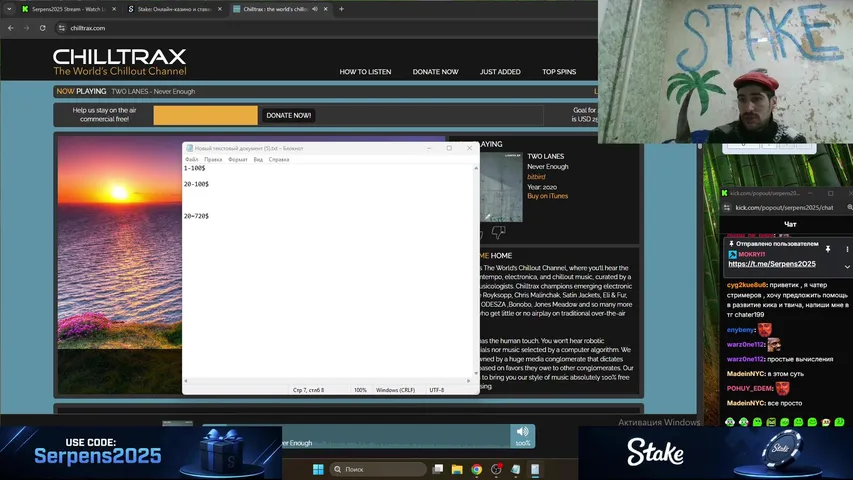Image resolution: width=853 pixels, height=480 pixels.
Task: Click the 20-100$ line in Notepad
Action: point(196,184)
